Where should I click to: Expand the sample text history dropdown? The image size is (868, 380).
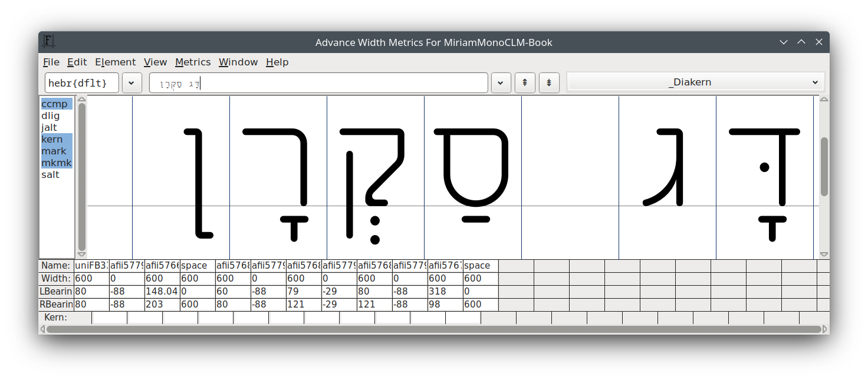[x=501, y=82]
